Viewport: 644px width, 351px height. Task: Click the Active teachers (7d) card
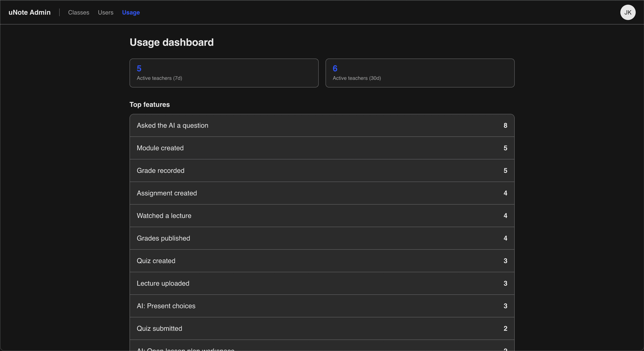pos(224,73)
